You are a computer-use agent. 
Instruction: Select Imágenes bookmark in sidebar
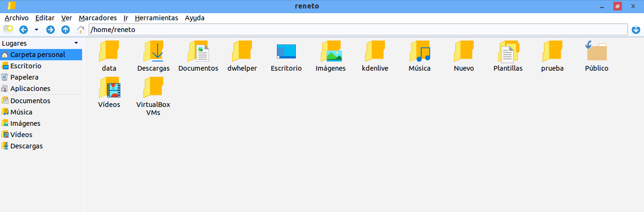coord(41,123)
